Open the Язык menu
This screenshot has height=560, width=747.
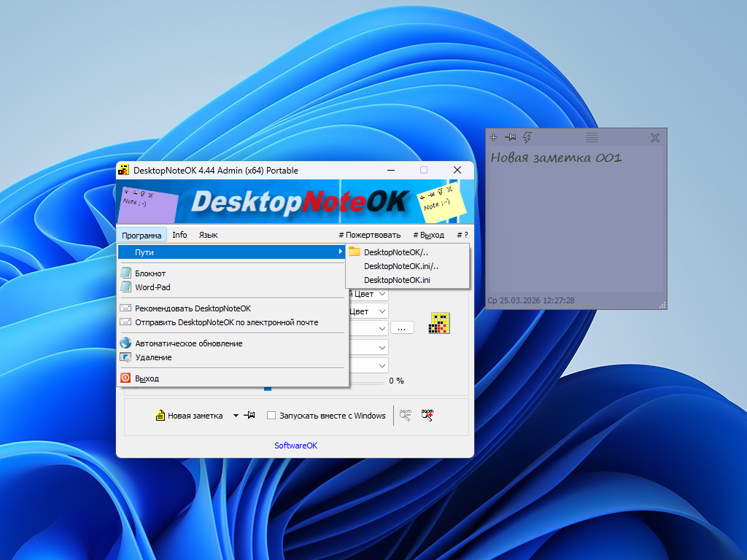click(x=208, y=235)
